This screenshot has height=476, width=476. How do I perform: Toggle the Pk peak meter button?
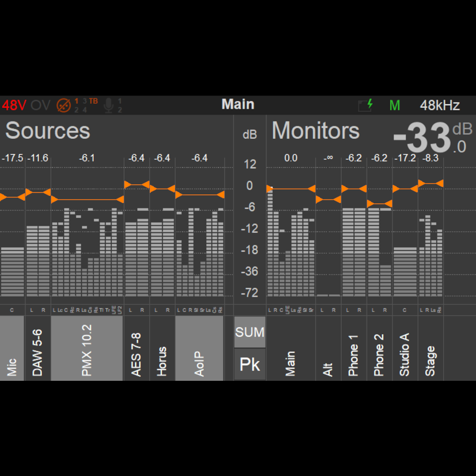click(250, 364)
